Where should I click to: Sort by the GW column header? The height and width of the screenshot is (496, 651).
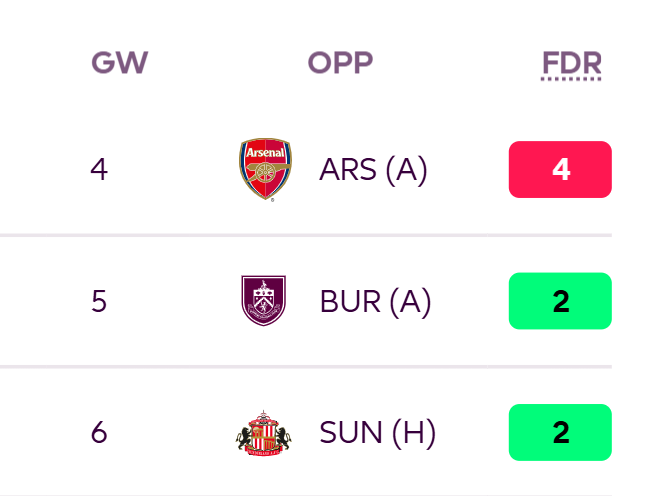point(119,63)
